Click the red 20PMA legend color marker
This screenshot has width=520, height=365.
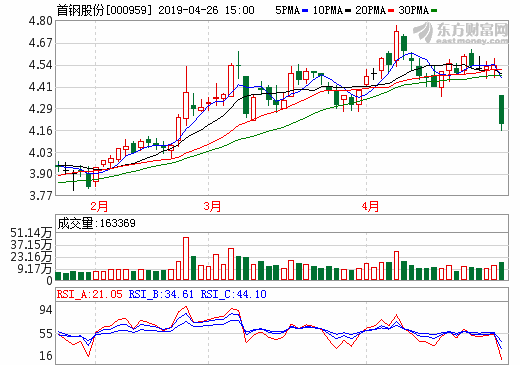[x=391, y=11]
